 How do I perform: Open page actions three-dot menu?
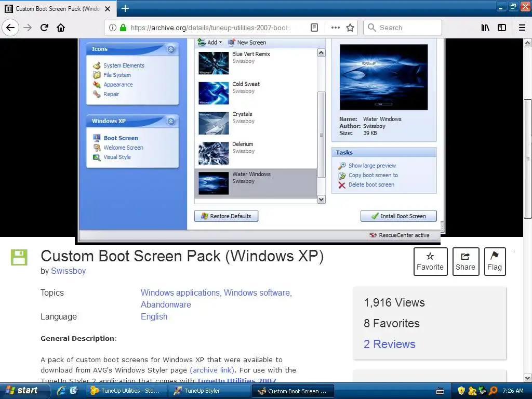[x=335, y=28]
